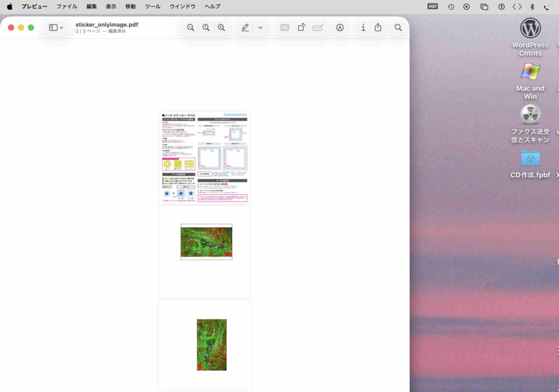Click the sticker_onlyimage.pdf window title
This screenshot has height=392, width=559.
106,25
